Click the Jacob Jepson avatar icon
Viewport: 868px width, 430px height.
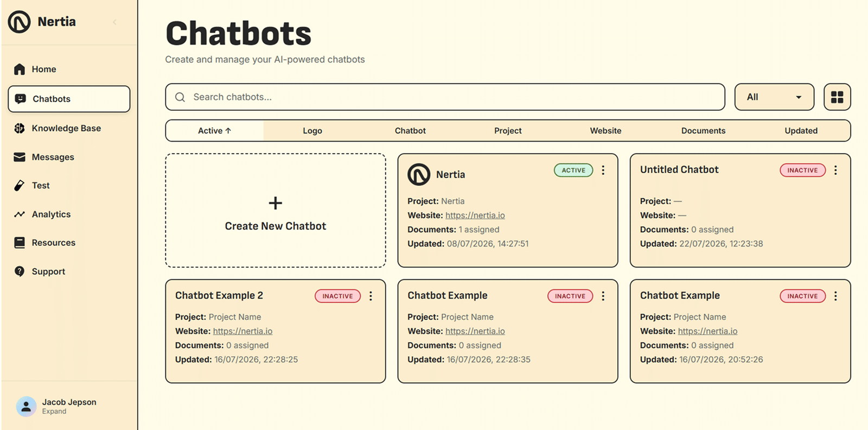26,406
